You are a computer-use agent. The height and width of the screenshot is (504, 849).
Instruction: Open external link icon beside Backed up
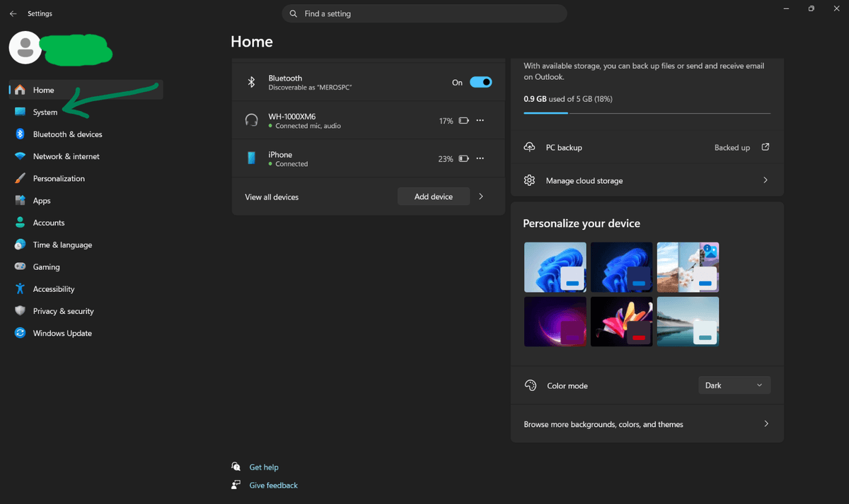[765, 147]
